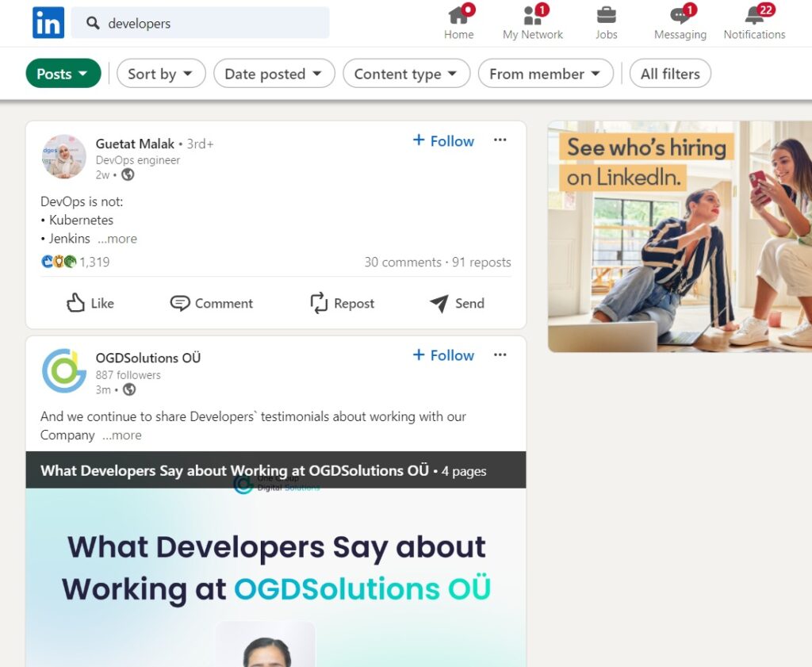This screenshot has width=812, height=667.
Task: Expand the Content type dropdown
Action: coord(405,74)
